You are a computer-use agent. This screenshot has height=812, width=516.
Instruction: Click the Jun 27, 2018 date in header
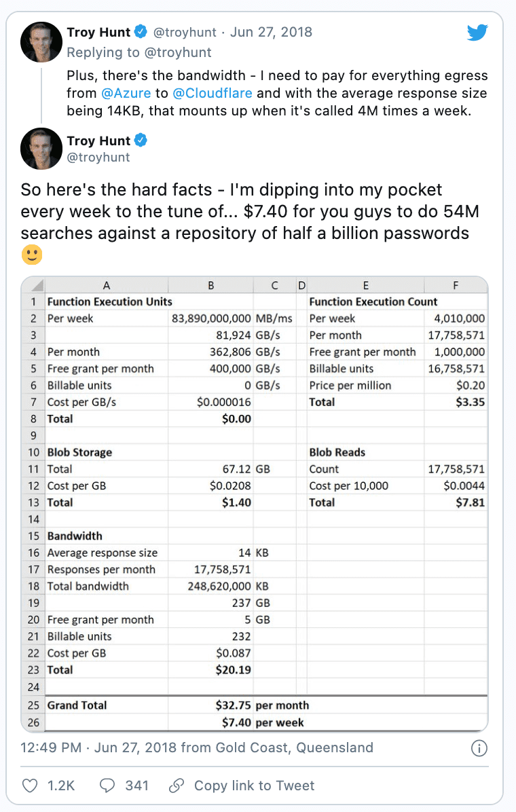[x=271, y=32]
